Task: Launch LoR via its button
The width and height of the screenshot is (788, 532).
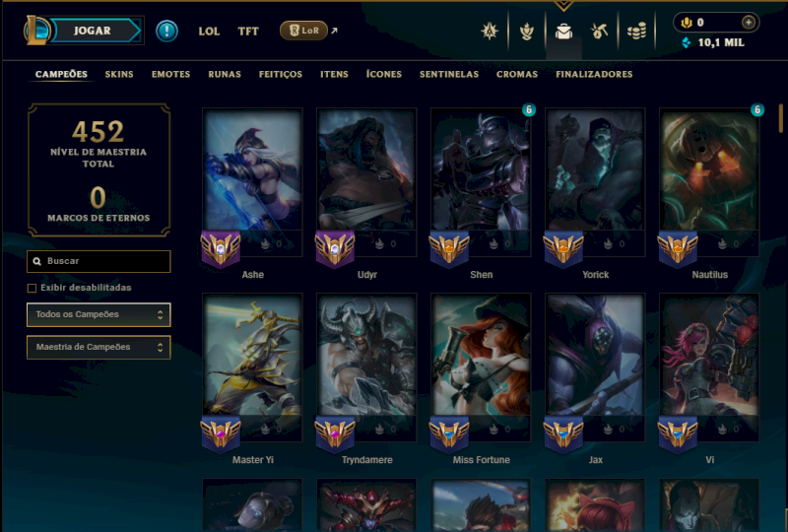Action: (303, 31)
